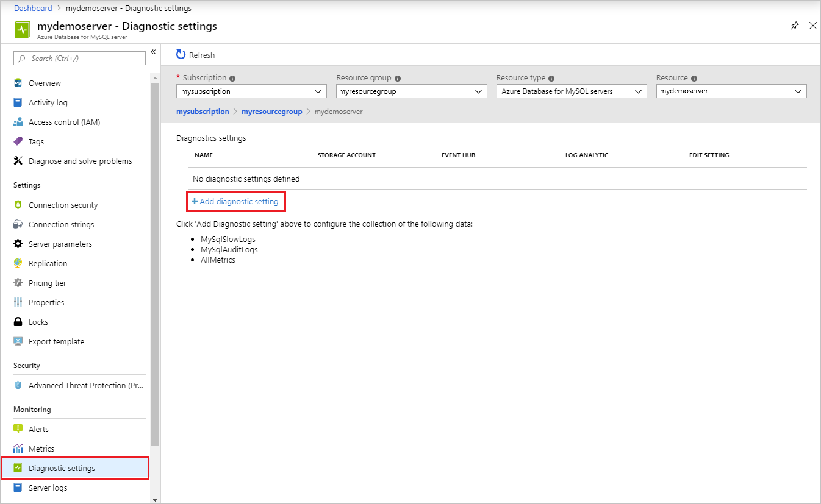Click the Alerts icon
The height and width of the screenshot is (504, 821).
pos(18,430)
